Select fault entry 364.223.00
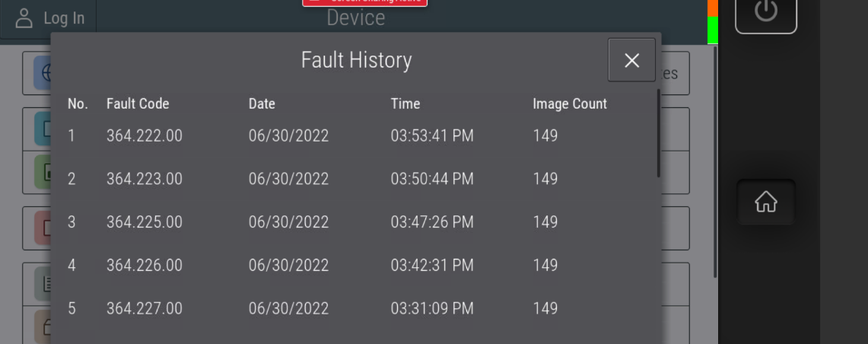Image resolution: width=868 pixels, height=344 pixels. coord(145,180)
